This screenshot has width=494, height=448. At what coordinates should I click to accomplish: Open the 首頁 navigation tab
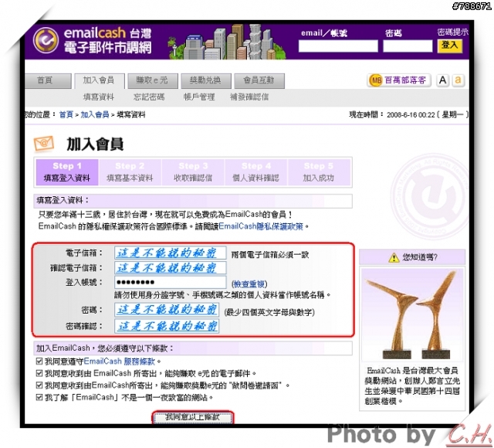click(48, 81)
